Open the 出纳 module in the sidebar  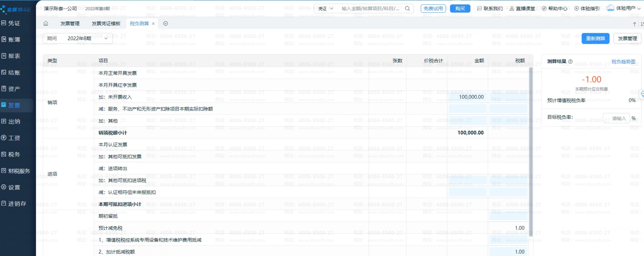11,121
